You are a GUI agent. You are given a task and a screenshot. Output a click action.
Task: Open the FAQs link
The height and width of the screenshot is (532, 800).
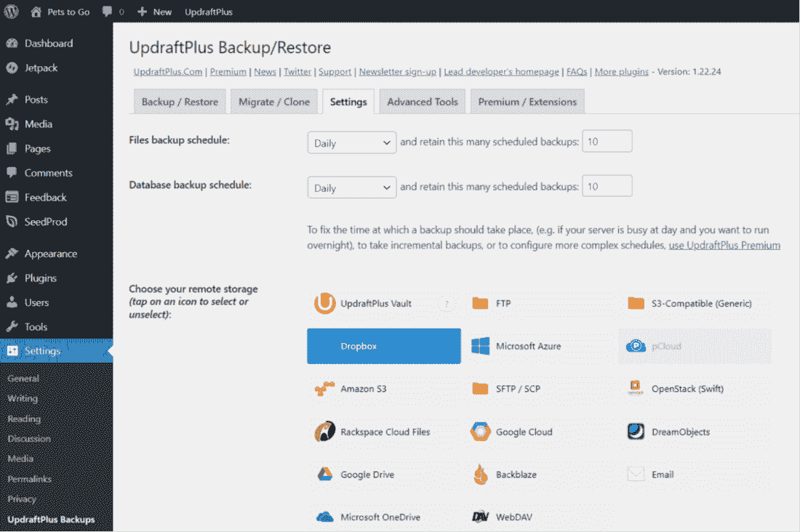coord(577,72)
